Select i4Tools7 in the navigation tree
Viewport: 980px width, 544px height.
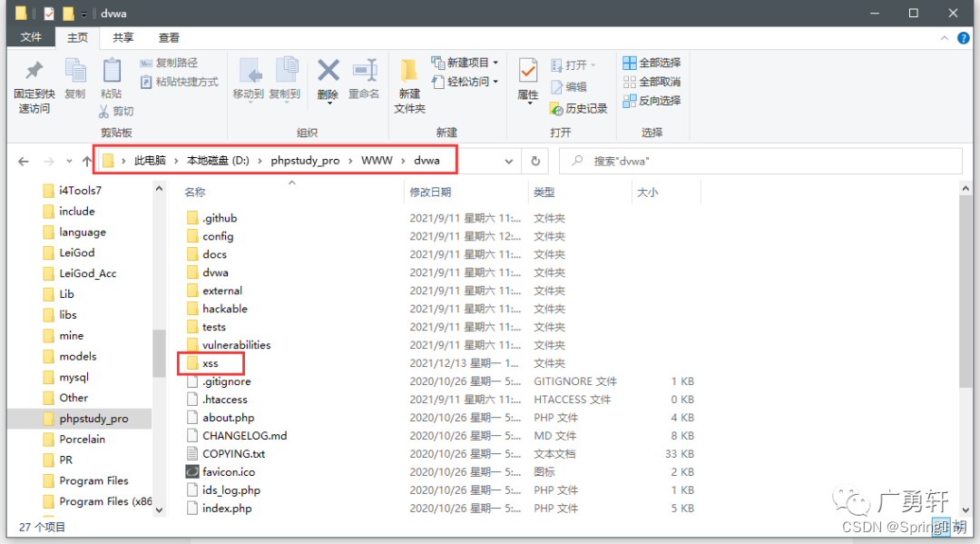(80, 190)
